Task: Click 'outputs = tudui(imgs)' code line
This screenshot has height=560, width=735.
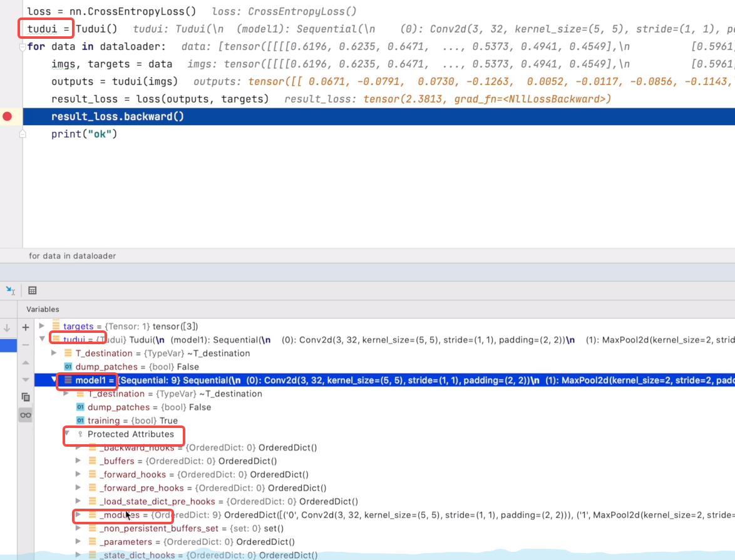Action: [x=115, y=81]
